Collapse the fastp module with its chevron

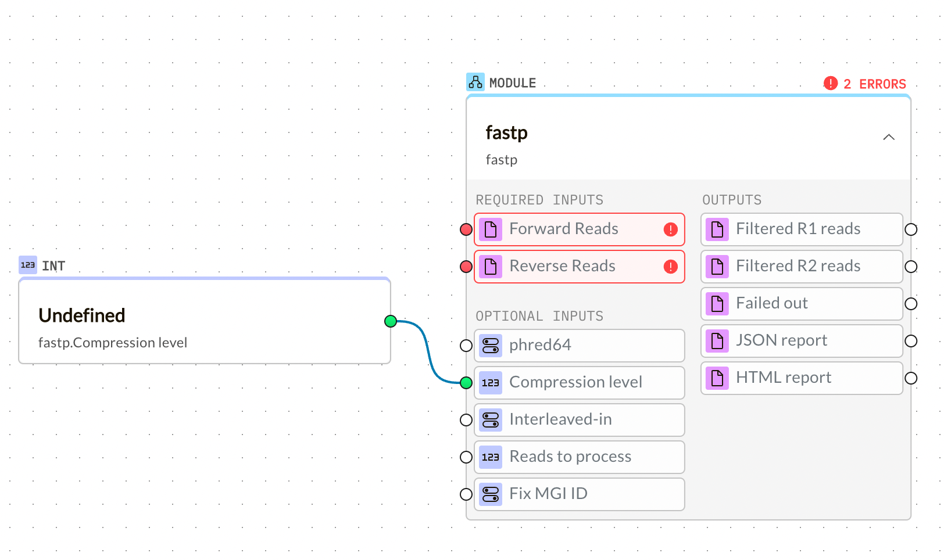(x=889, y=137)
